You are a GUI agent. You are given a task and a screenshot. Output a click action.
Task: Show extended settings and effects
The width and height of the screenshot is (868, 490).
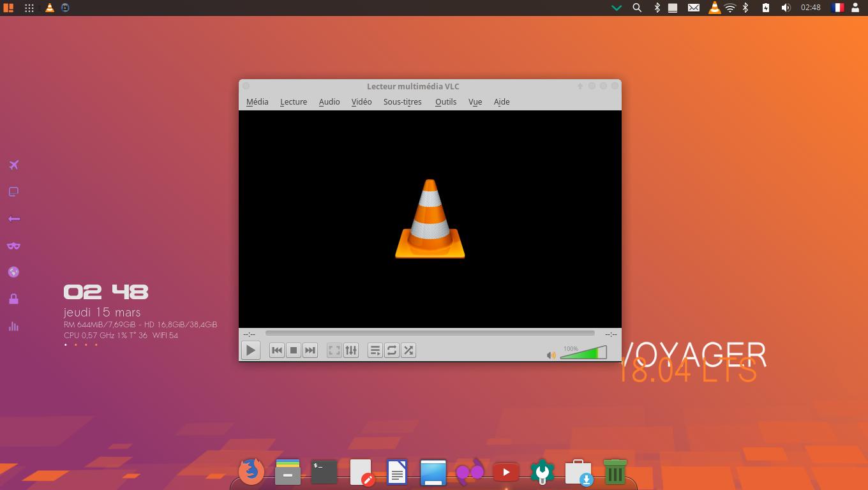[x=351, y=350]
